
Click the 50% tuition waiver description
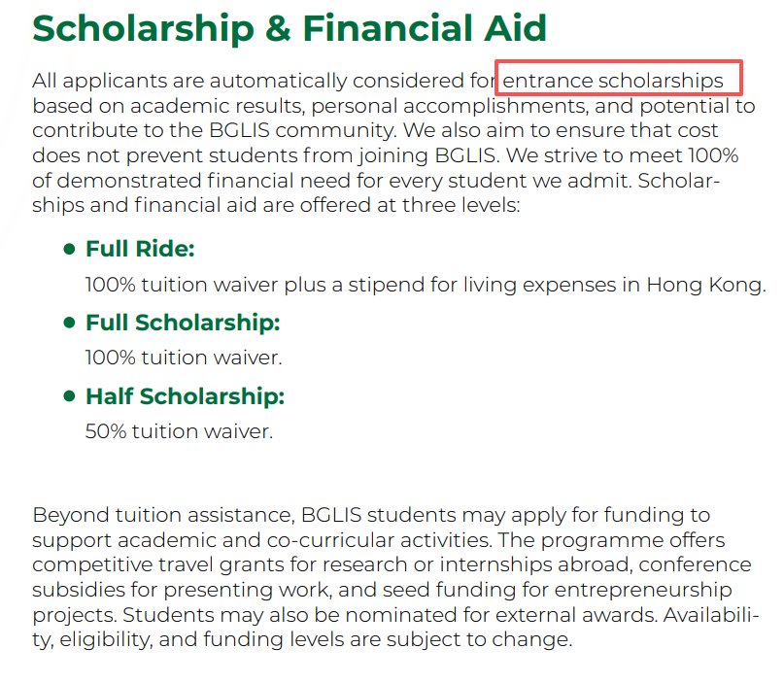179,431
